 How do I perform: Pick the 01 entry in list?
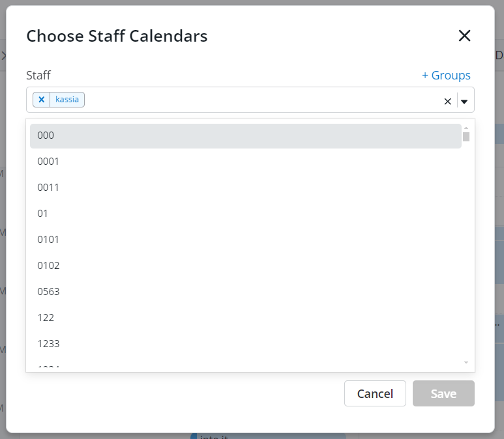(x=246, y=213)
